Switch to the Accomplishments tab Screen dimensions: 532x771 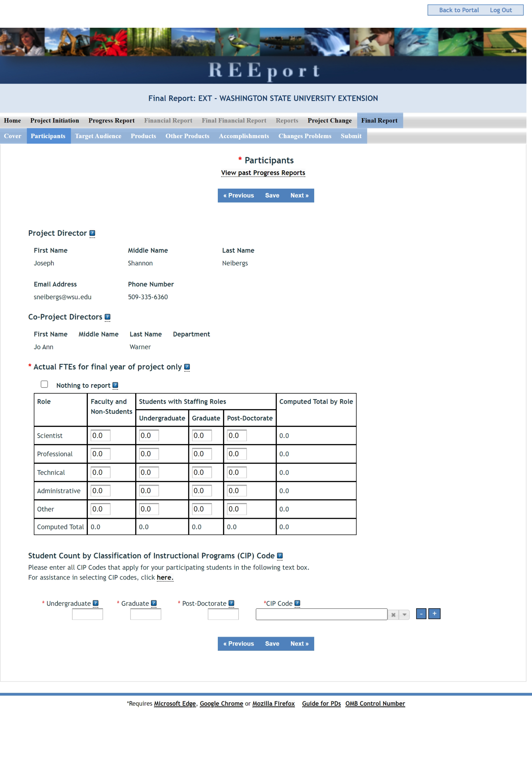pos(244,136)
